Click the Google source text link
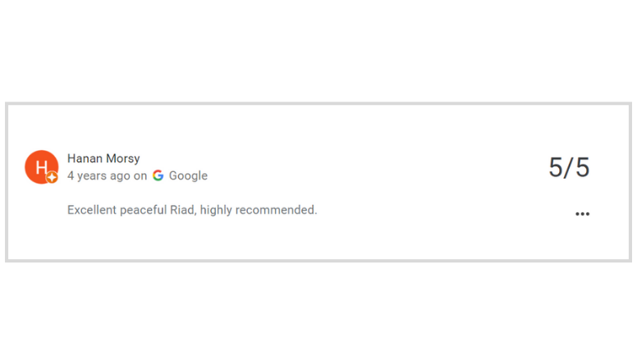Viewport: 637px width, 364px height. pyautogui.click(x=188, y=175)
